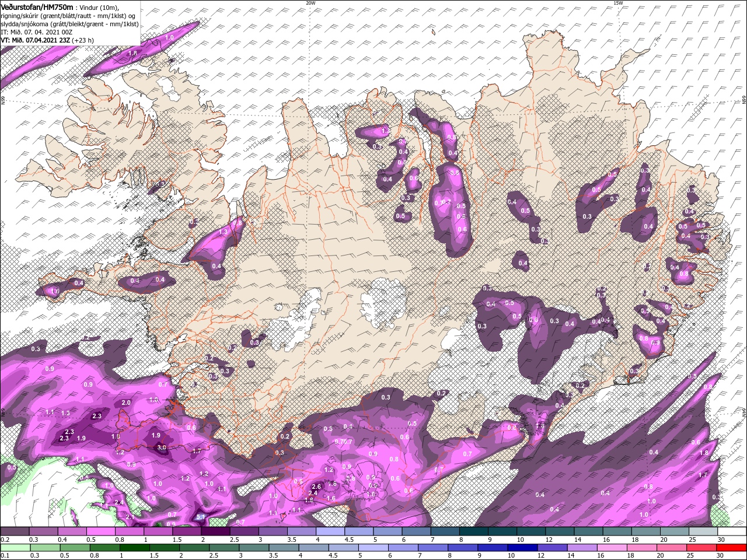Viewport: 747px width, 560px height.
Task: Select the 'VT: Mið. 07.04.2021 23Z (+23 h)' line
Action: 47,40
